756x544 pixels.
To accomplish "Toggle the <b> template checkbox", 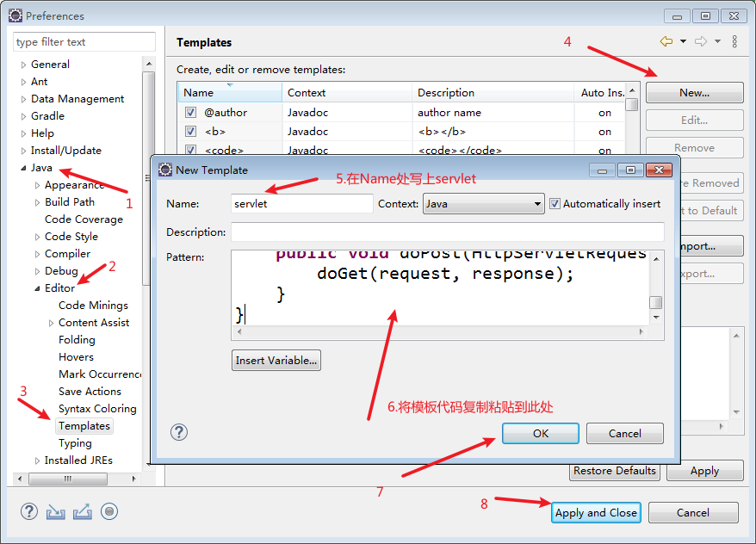I will coord(190,132).
